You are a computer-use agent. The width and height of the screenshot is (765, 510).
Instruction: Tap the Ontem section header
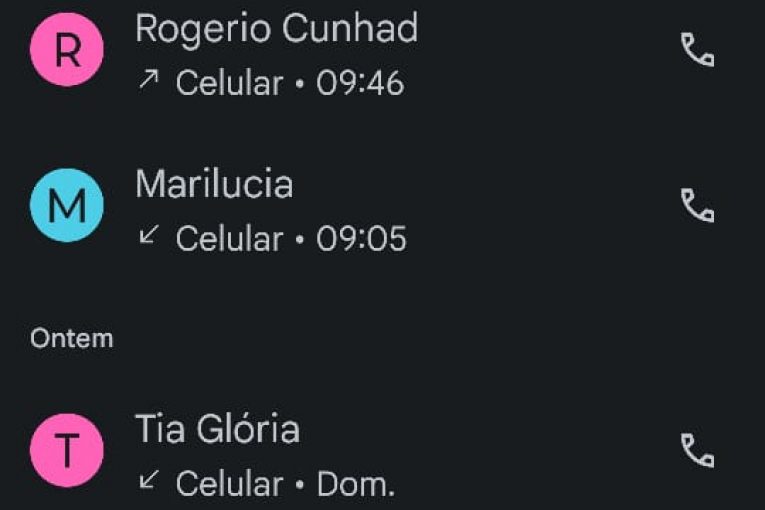72,338
